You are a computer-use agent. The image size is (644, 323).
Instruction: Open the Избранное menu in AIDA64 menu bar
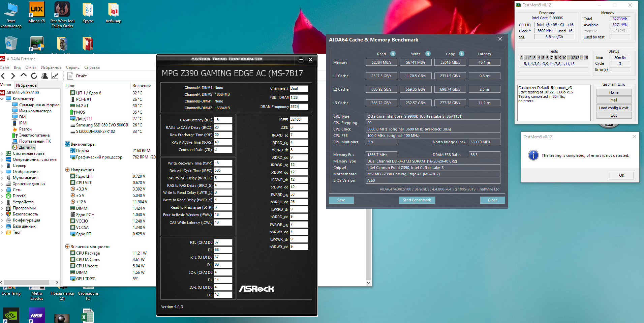coord(51,67)
